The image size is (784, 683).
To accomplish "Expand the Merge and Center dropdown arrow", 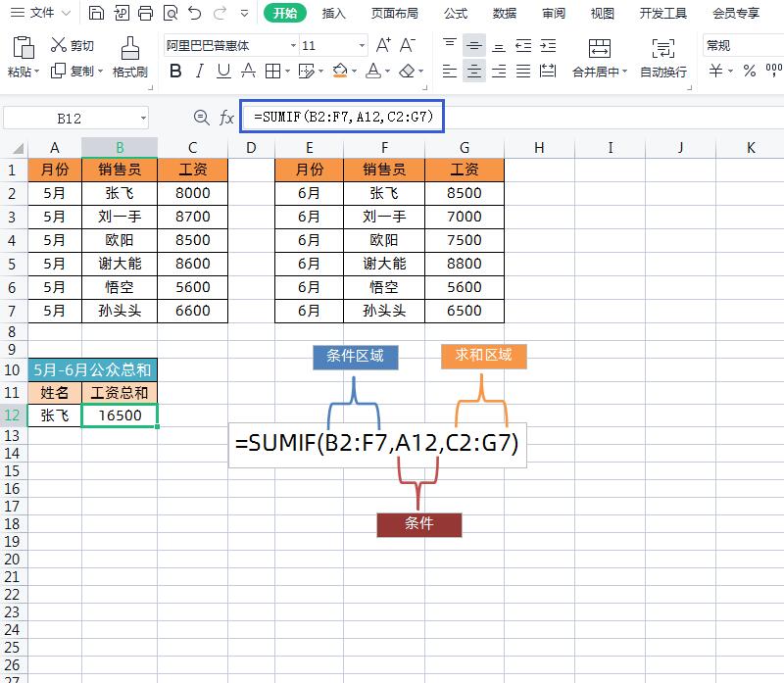I will [624, 72].
